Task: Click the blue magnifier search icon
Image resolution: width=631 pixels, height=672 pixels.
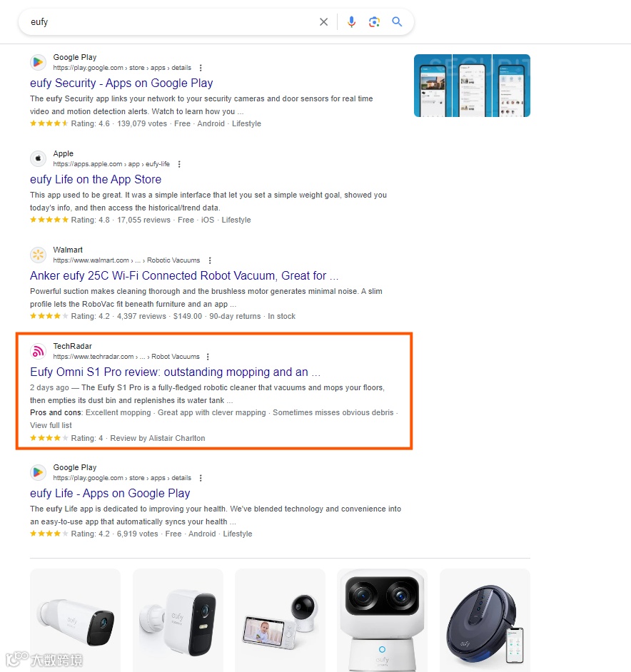Action: (x=397, y=21)
